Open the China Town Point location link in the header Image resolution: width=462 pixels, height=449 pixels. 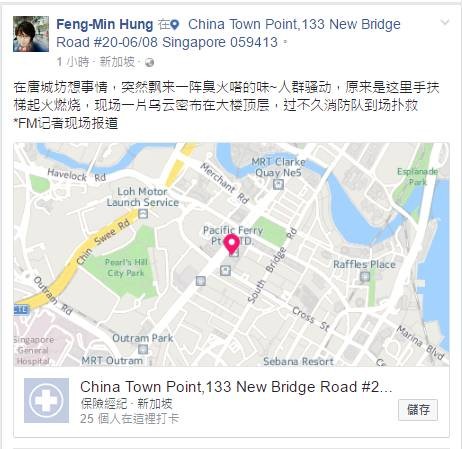228,33
